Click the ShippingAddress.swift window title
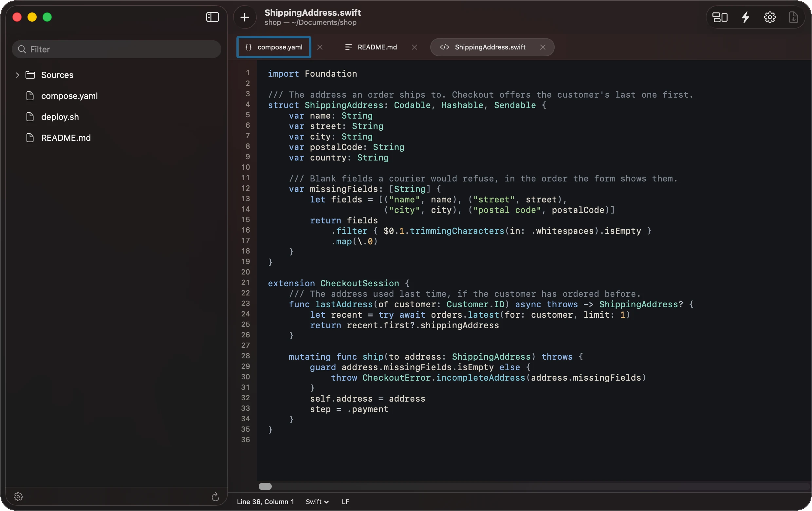This screenshot has height=511, width=812. (313, 12)
